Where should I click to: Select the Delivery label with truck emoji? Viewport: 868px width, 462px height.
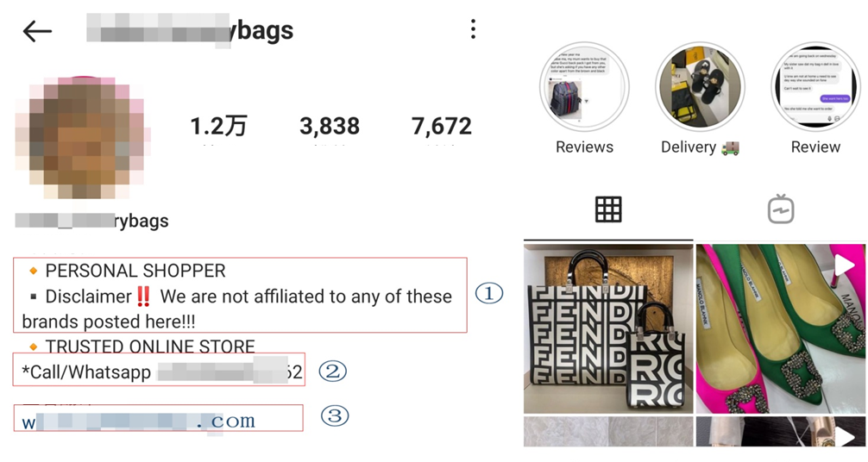coord(700,147)
